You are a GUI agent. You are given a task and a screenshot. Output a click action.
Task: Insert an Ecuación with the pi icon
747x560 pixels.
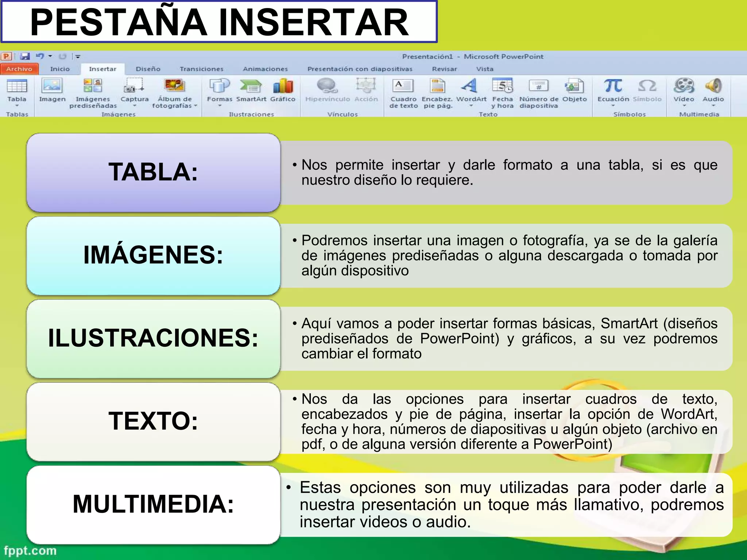coord(613,86)
